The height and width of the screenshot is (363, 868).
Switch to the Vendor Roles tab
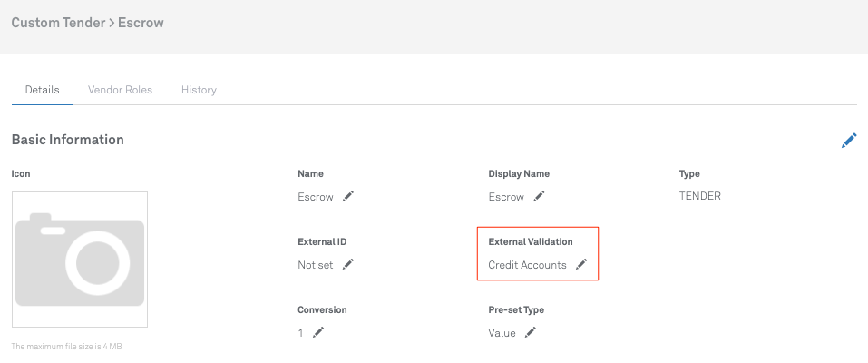click(120, 90)
